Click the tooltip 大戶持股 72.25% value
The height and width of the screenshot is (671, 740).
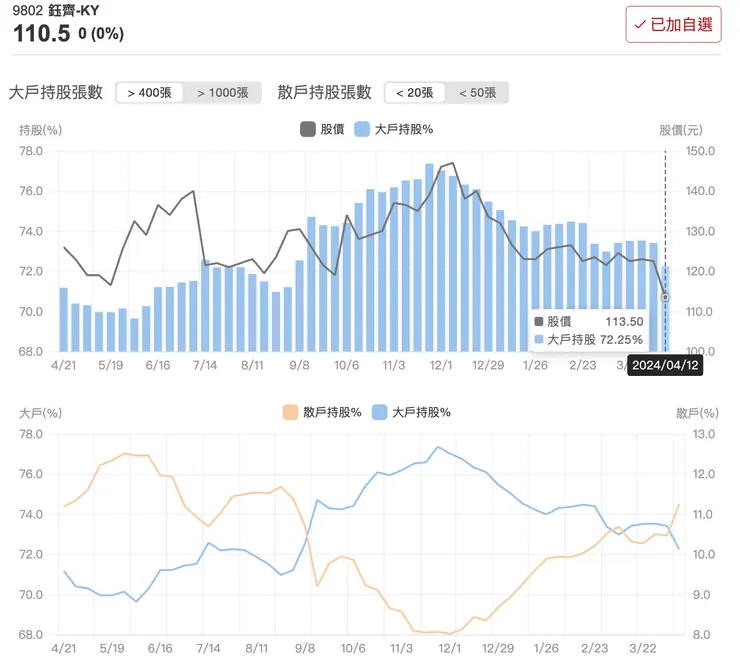[621, 340]
